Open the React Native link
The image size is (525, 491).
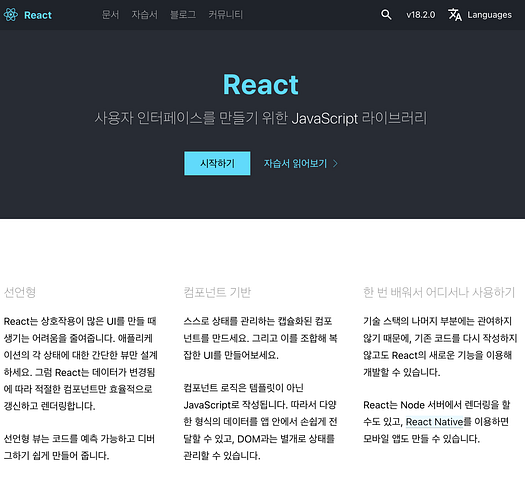pos(434,422)
